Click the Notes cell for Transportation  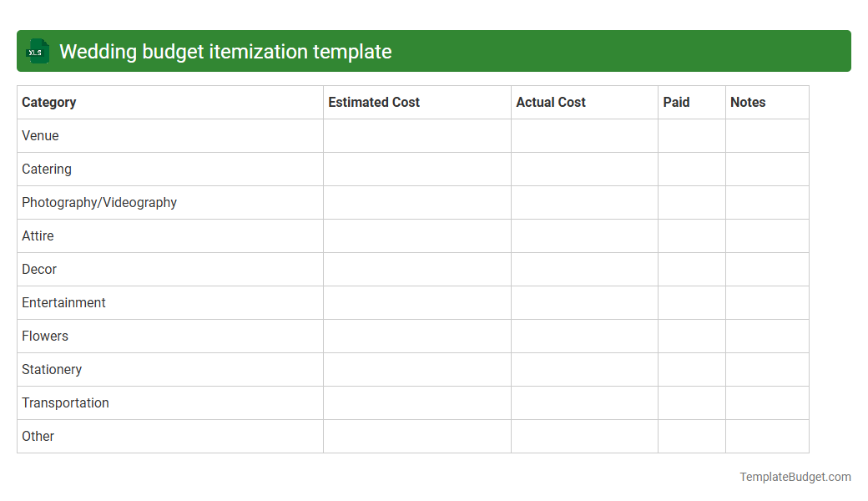(x=767, y=402)
